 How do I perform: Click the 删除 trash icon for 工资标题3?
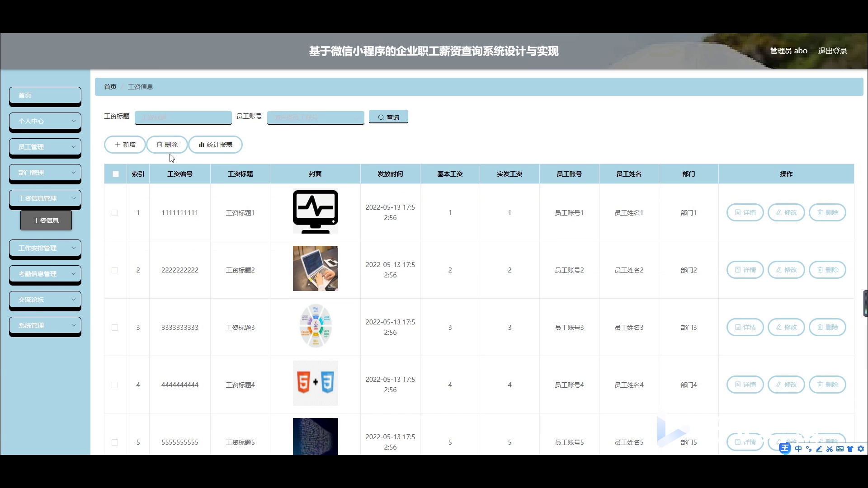point(820,327)
